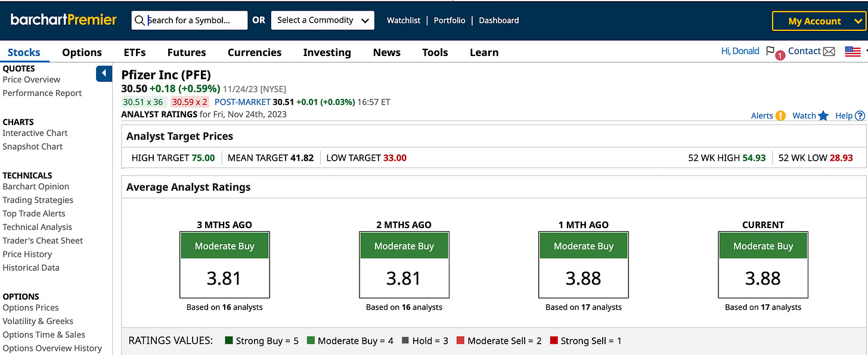Click the CURRENT Moderate Buy box
868x355 pixels.
[763, 264]
